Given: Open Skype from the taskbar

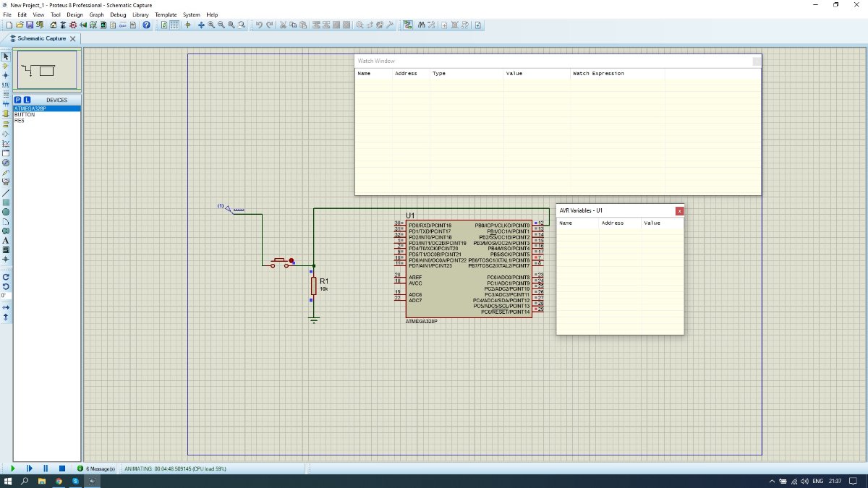Looking at the screenshot, I should (x=76, y=481).
